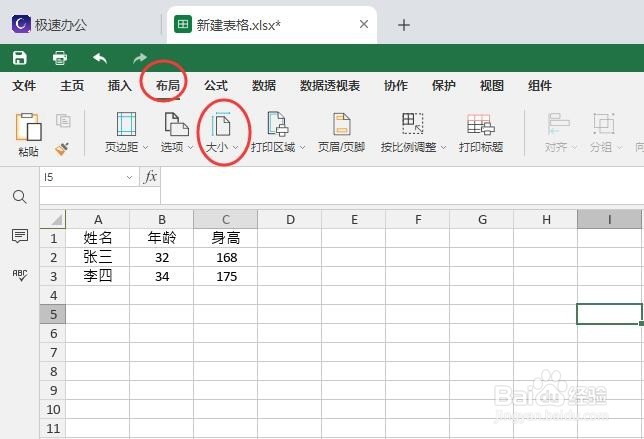The width and height of the screenshot is (644, 439).
Task: Switch to the 视图 tab
Action: (492, 85)
